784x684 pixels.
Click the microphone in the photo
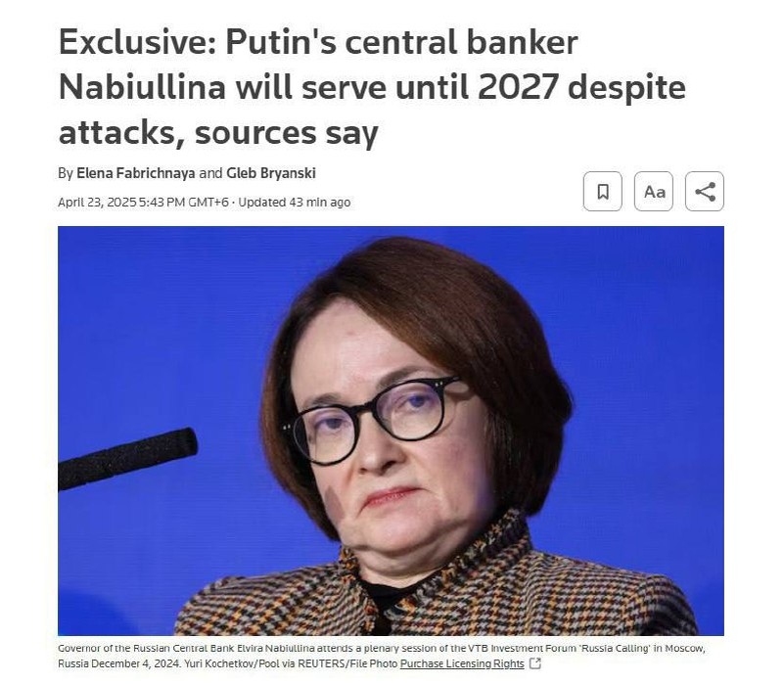(x=127, y=458)
